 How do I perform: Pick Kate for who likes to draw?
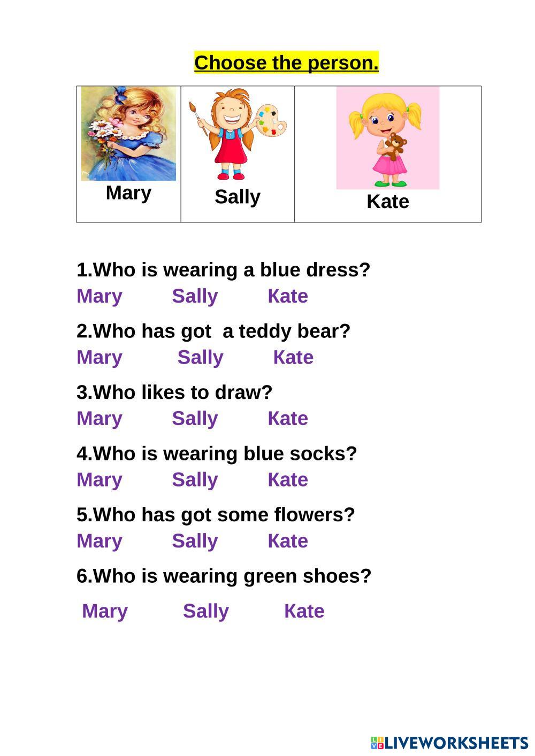point(288,419)
